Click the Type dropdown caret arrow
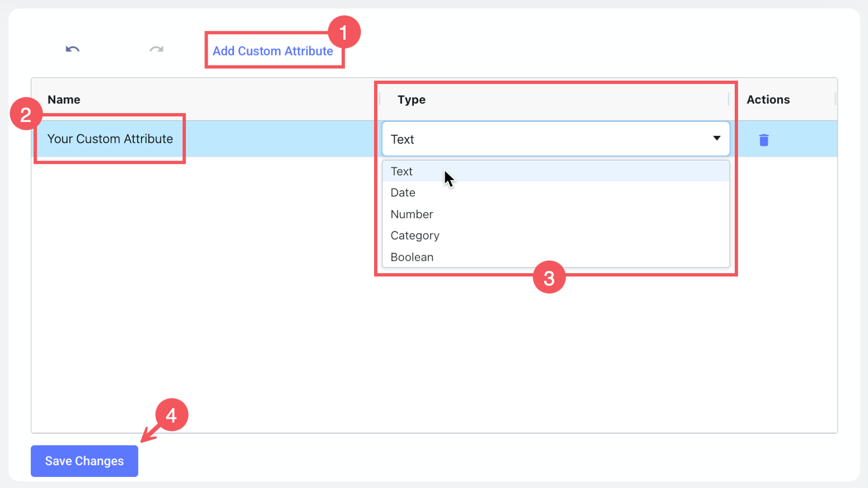868x488 pixels. (716, 138)
